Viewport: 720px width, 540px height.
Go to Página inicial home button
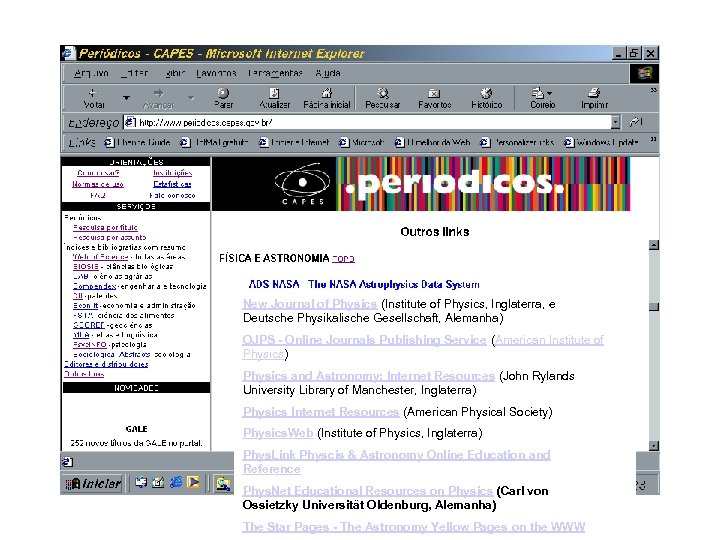pos(327,99)
